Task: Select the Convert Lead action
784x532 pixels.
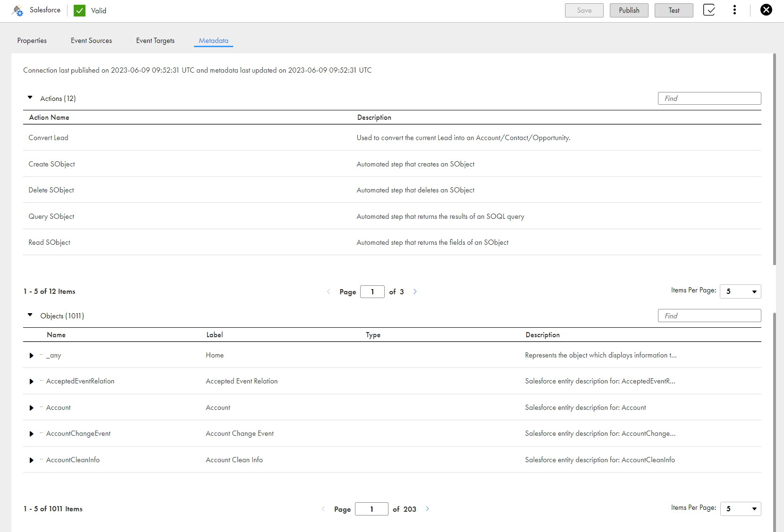Action: [x=49, y=138]
